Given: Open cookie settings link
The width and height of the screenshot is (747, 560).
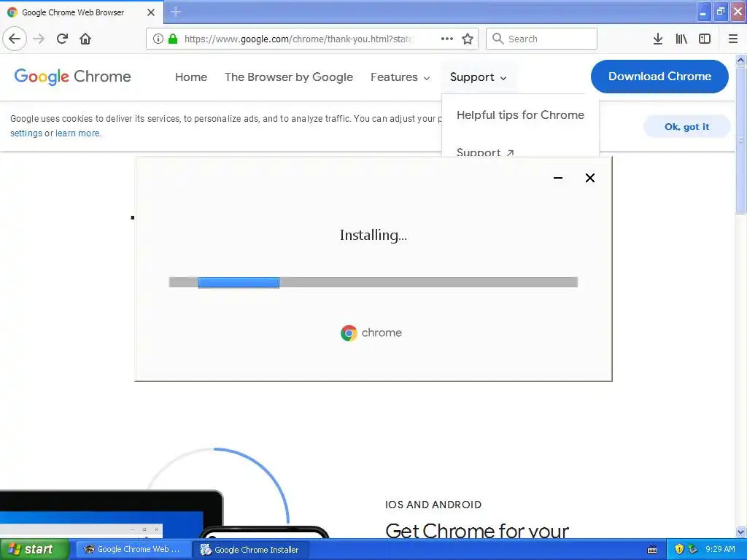Looking at the screenshot, I should point(26,133).
